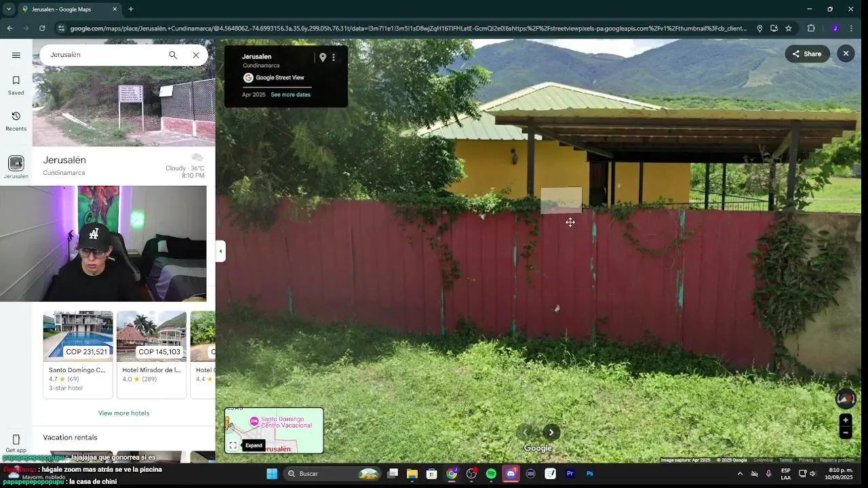The image size is (868, 488).
Task: Click the Terms link
Action: [785, 460]
